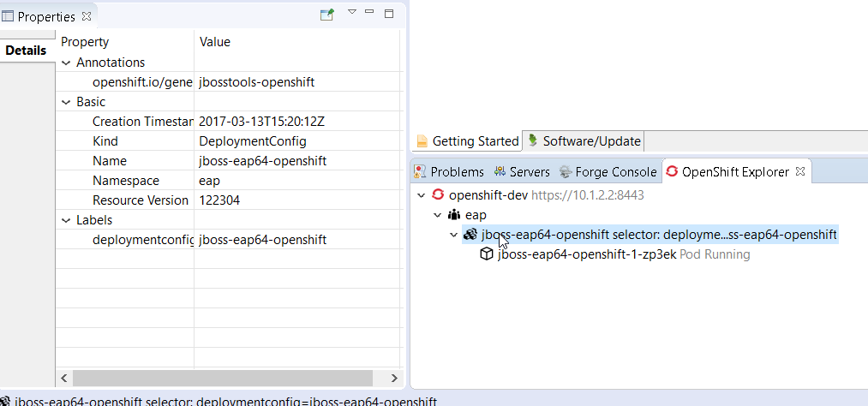
Task: Maximize the Properties view
Action: (x=389, y=14)
